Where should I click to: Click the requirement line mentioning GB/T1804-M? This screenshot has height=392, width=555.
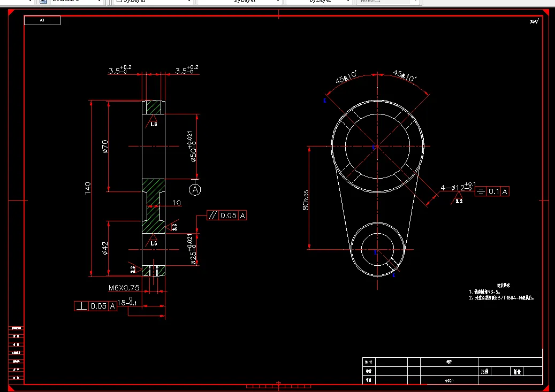tap(501, 298)
